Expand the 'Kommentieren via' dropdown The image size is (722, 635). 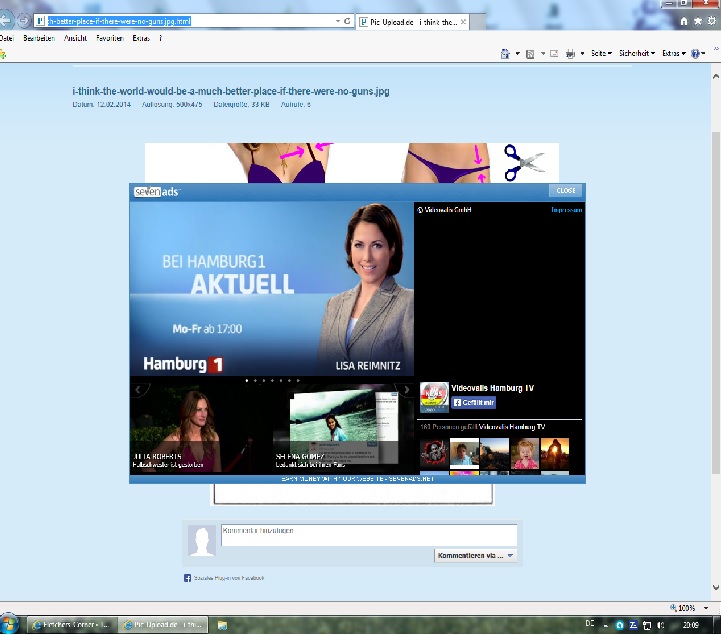(476, 555)
